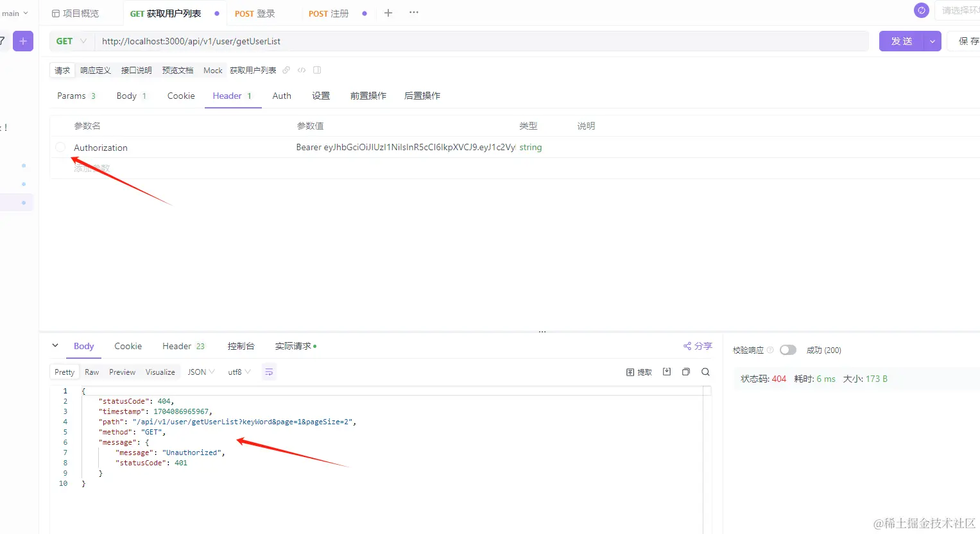Click the purple plus button in sidebar

(x=23, y=41)
